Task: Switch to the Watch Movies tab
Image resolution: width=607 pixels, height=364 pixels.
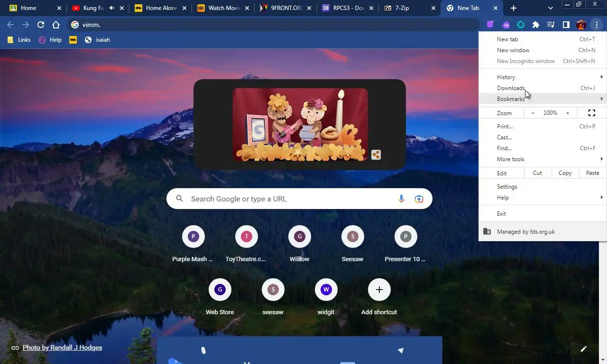Action: (224, 8)
